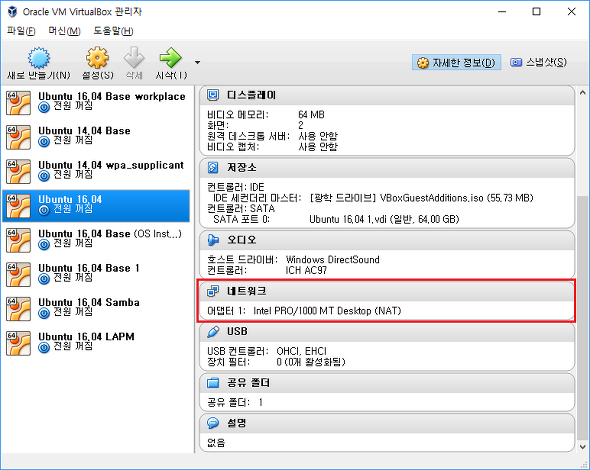Select Ubuntu 16.04 Base (OS Inst...) VM
The height and width of the screenshot is (470, 590).
(x=96, y=240)
